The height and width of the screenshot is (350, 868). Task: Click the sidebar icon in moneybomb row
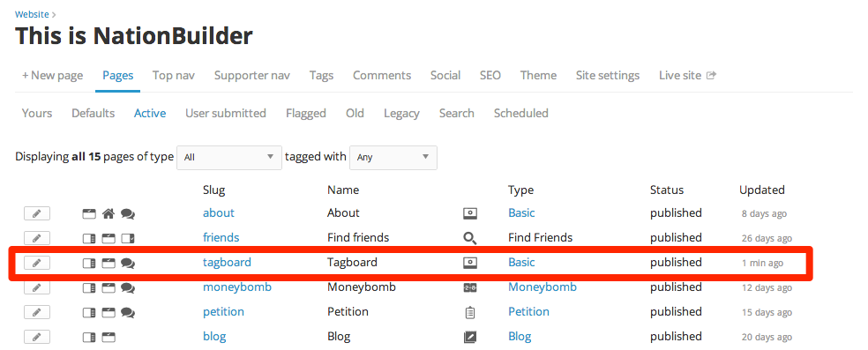pyautogui.click(x=88, y=287)
